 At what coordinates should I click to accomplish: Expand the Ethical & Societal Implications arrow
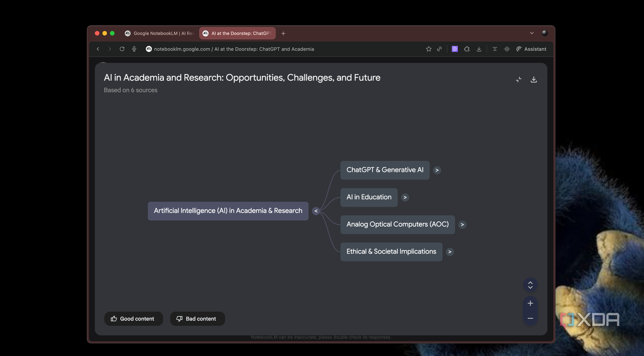click(x=450, y=252)
